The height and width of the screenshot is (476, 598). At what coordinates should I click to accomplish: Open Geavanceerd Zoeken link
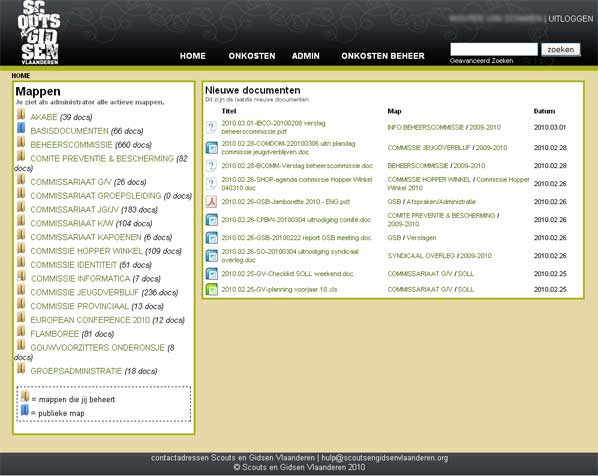pyautogui.click(x=481, y=61)
